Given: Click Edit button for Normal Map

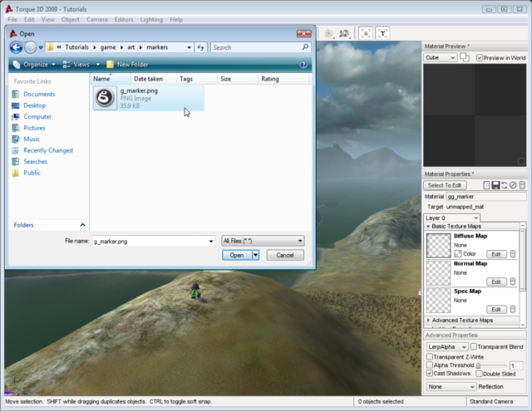Looking at the screenshot, I should 495,281.
